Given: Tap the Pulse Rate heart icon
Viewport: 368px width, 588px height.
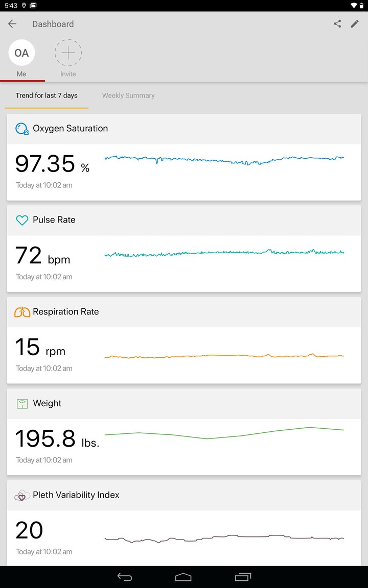Looking at the screenshot, I should tap(22, 220).
